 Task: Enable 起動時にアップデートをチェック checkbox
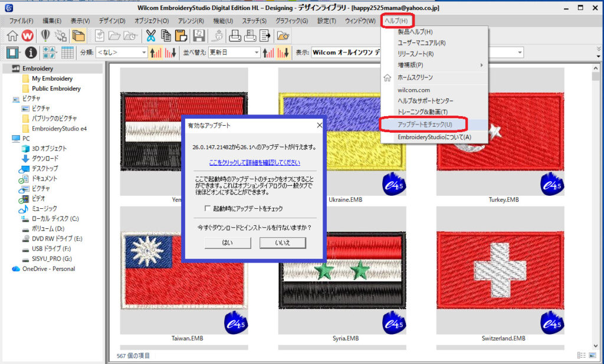click(208, 209)
